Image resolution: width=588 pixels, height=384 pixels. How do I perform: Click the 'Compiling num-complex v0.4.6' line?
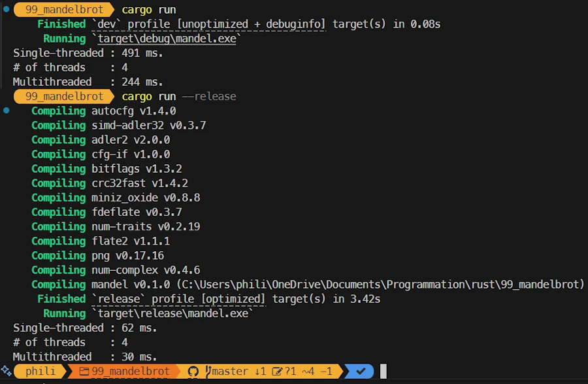pyautogui.click(x=116, y=270)
